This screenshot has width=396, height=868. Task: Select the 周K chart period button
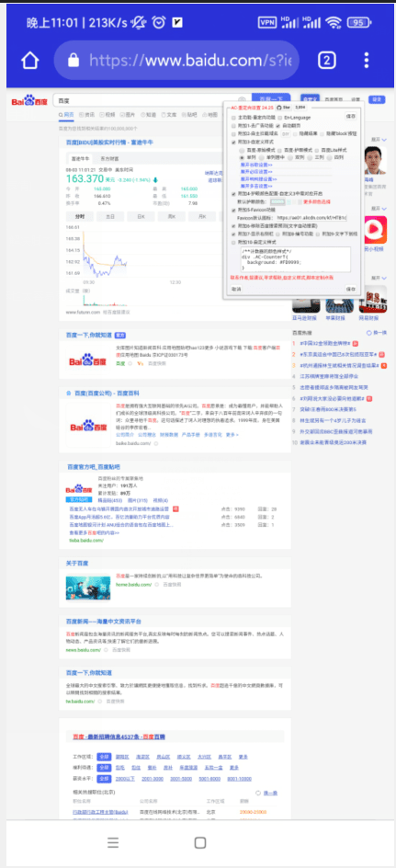pyautogui.click(x=172, y=216)
